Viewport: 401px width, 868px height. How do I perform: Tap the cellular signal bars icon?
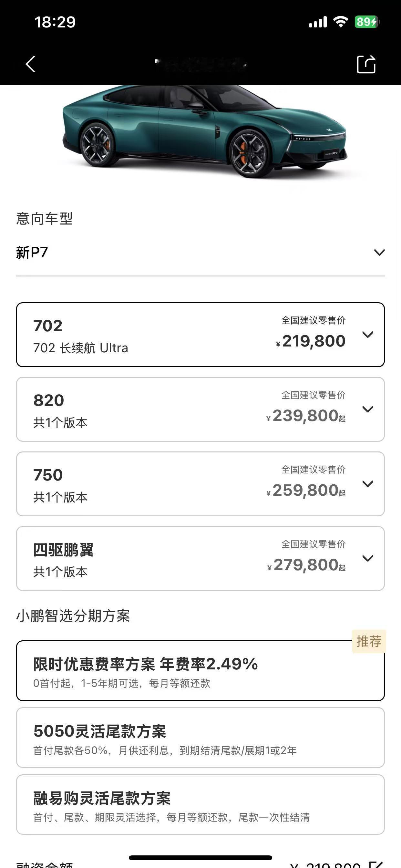coord(318,22)
